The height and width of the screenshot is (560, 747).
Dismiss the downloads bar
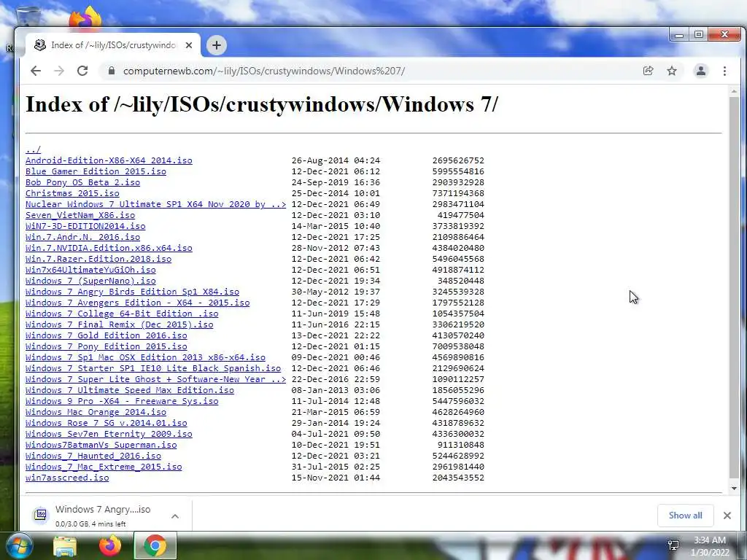tap(727, 516)
